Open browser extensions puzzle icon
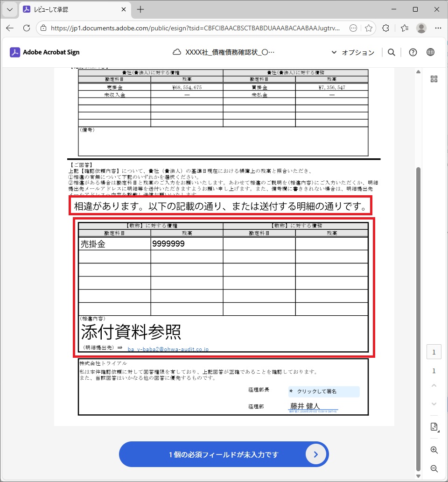Screen dimensions: 448x482 (385, 28)
